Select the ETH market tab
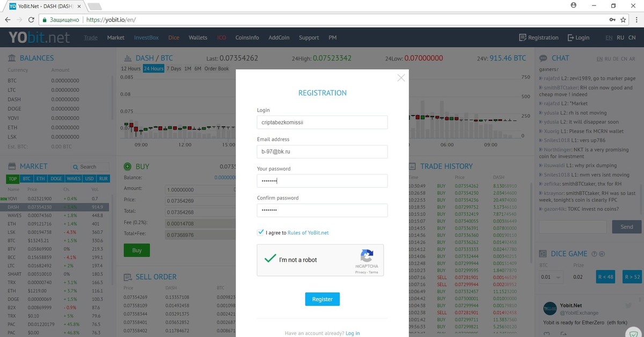 point(41,179)
